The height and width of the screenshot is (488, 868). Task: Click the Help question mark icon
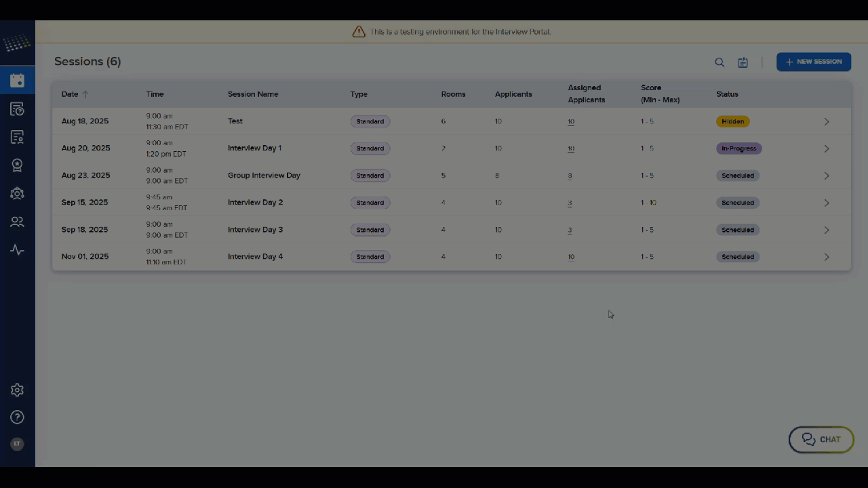(x=17, y=417)
